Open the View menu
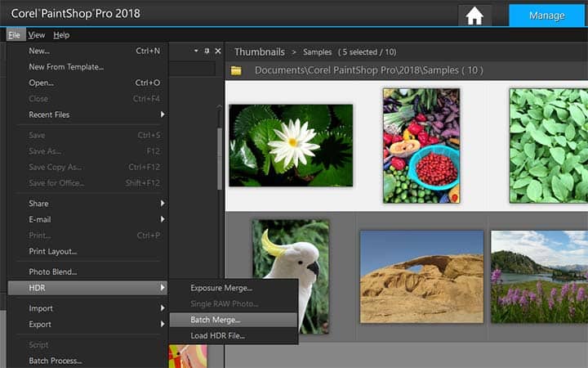Image resolution: width=588 pixels, height=368 pixels. tap(37, 35)
